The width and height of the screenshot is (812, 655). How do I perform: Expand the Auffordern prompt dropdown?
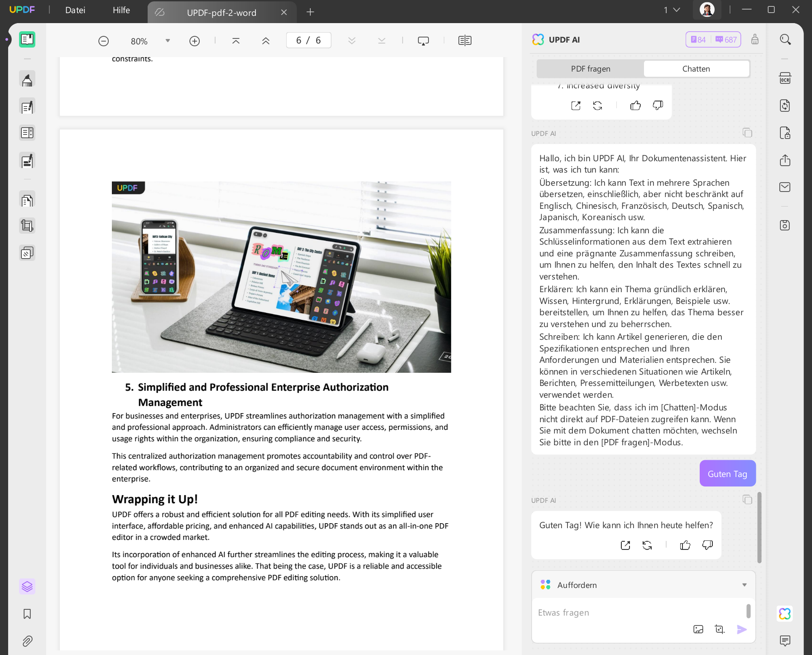click(x=744, y=585)
